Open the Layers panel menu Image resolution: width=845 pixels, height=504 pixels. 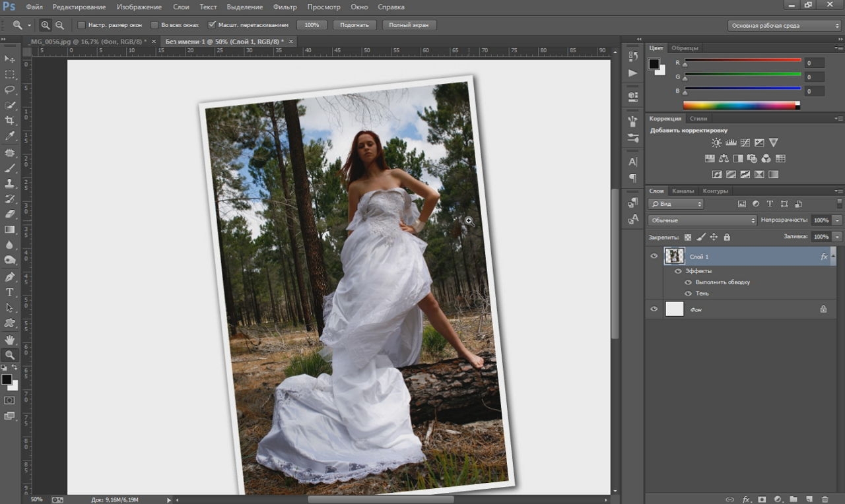tap(839, 191)
